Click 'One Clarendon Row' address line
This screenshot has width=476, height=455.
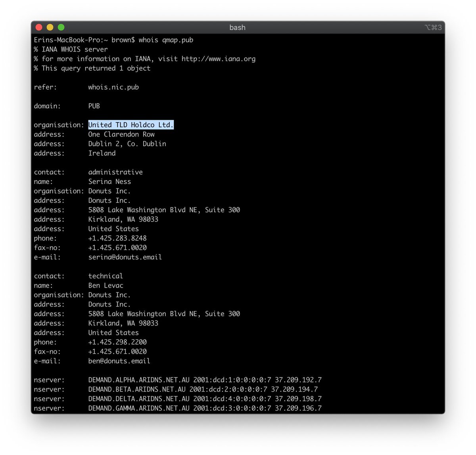(121, 134)
